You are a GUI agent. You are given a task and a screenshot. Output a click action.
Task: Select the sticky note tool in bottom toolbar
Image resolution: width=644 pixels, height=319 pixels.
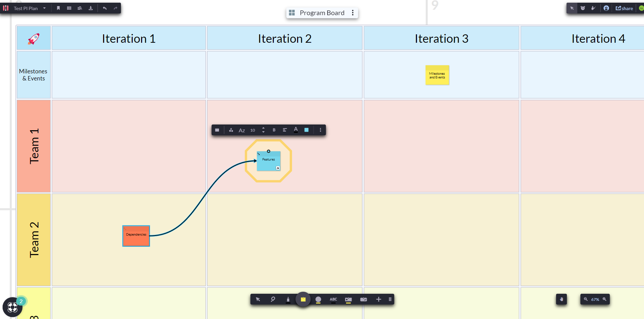(x=303, y=299)
